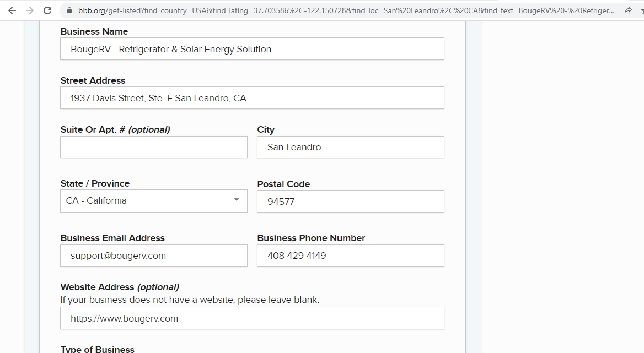Edit the City field containing San Leandro

pyautogui.click(x=350, y=147)
